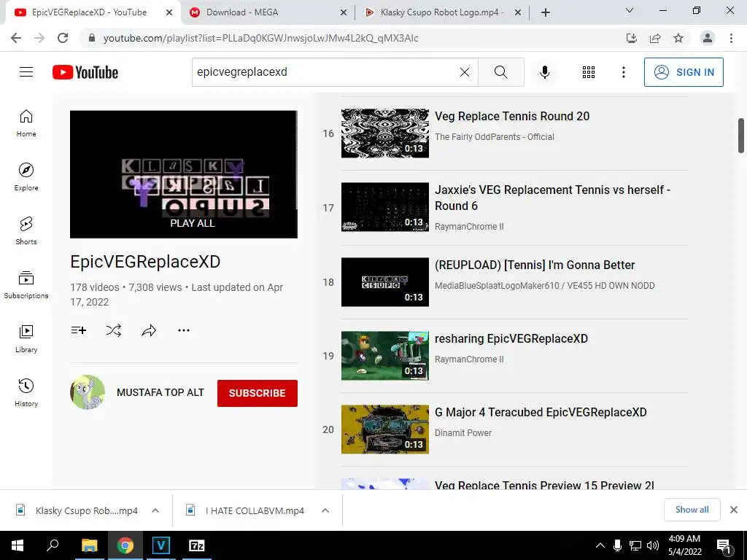Open Explore in the sidebar

pos(26,177)
